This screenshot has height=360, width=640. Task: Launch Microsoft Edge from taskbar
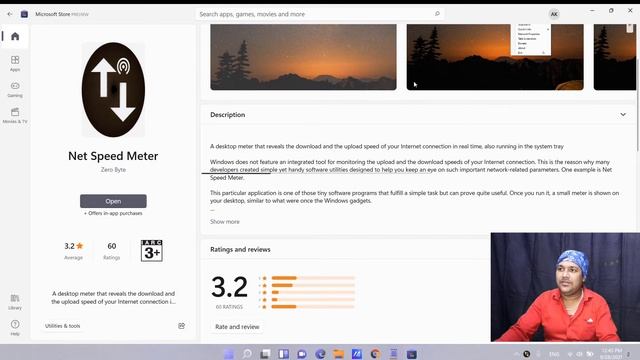pyautogui.click(x=320, y=353)
